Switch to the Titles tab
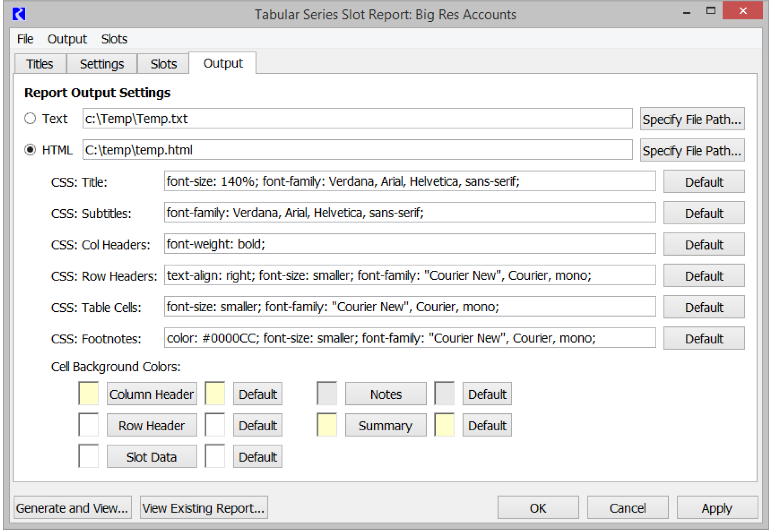Screen dimensions: 772x532 40,64
